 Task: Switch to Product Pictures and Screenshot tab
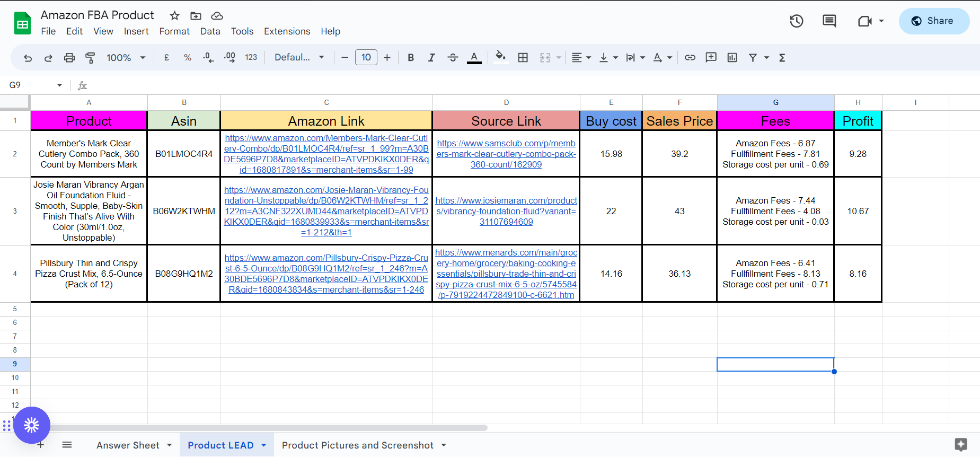click(x=358, y=446)
